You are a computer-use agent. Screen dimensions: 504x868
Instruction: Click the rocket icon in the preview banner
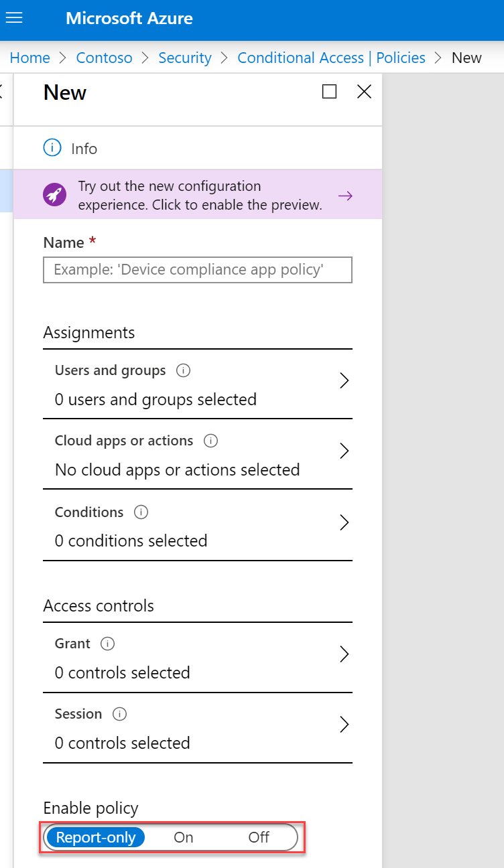point(54,194)
